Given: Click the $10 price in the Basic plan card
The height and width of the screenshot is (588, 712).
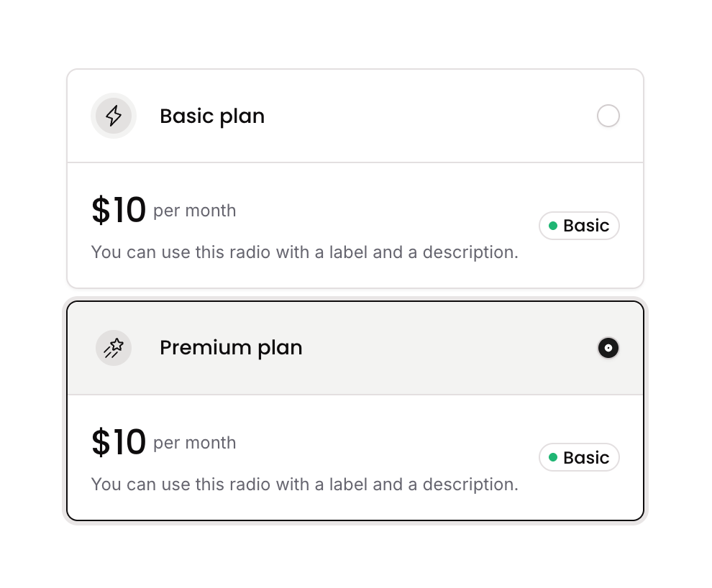Looking at the screenshot, I should pos(119,211).
